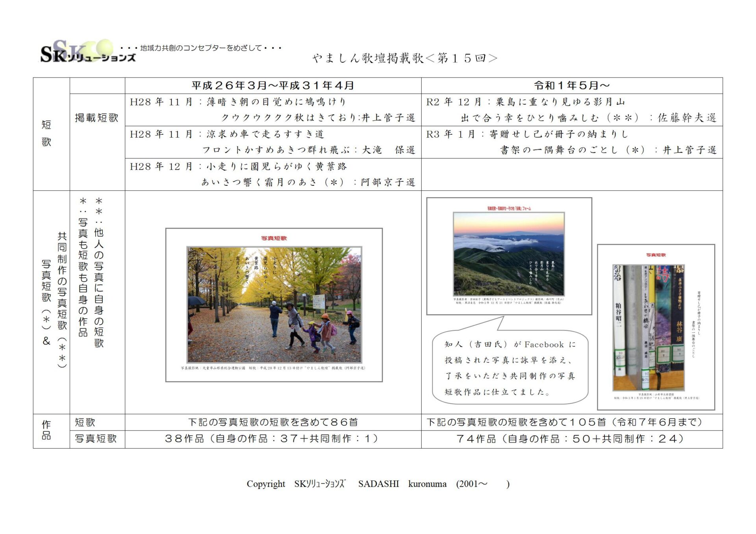Click the red form caption above mountain photo
756x534 pixels.
[x=509, y=208]
